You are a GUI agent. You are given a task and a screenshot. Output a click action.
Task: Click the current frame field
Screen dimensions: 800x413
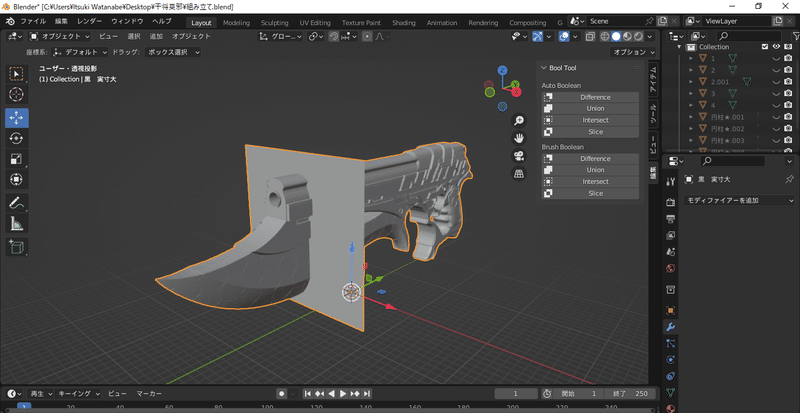[x=516, y=394]
